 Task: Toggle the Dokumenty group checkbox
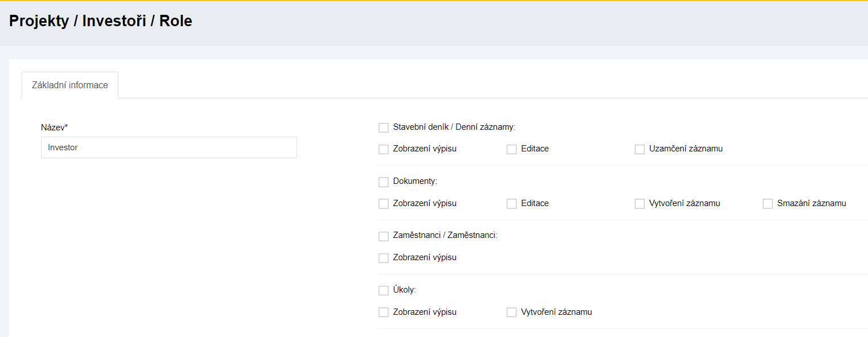click(x=384, y=182)
